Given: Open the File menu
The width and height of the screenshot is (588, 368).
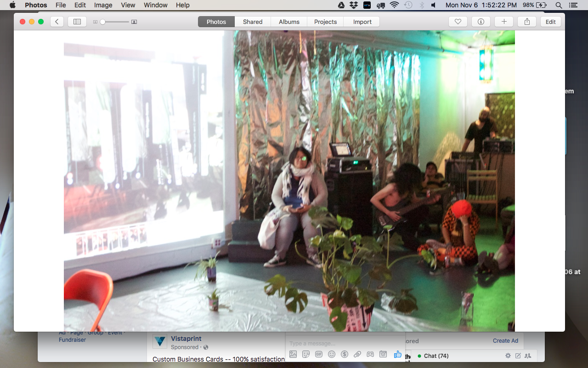Looking at the screenshot, I should (x=61, y=5).
